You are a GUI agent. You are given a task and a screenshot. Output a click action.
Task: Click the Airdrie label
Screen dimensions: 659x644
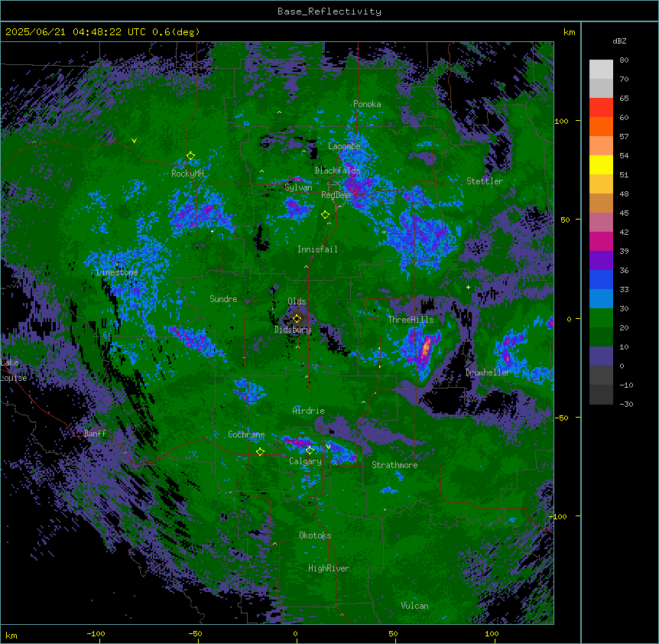tap(308, 411)
